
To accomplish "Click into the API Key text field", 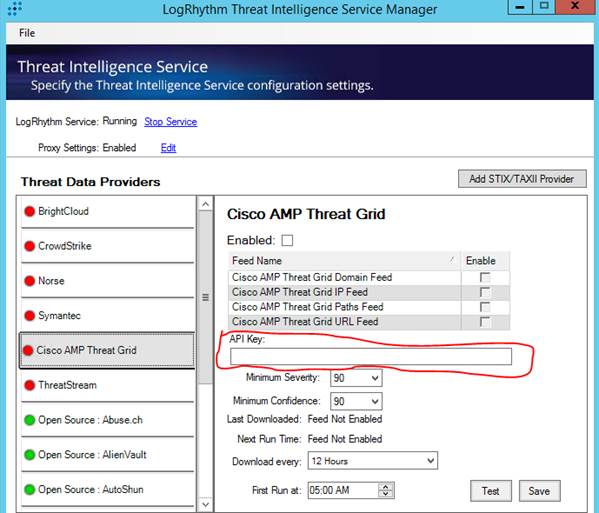I will (371, 356).
